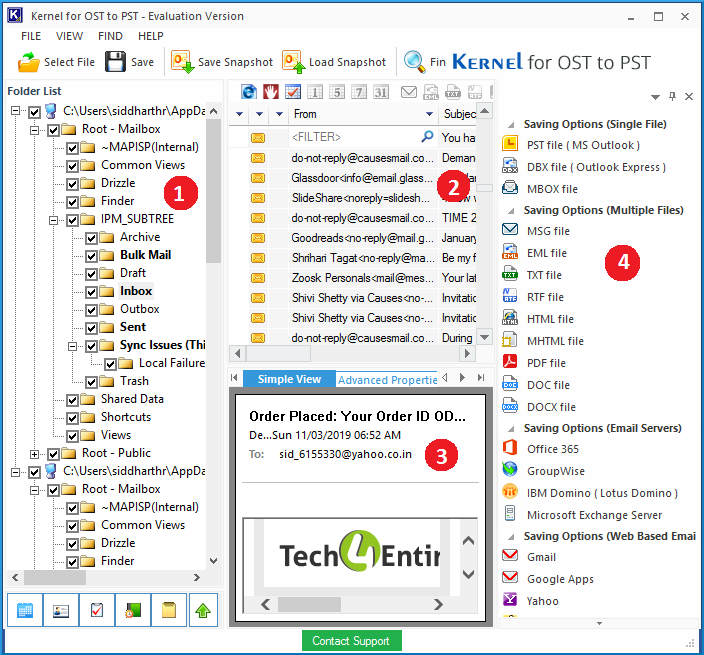Uncheck the Outbox folder checkbox
The width and height of the screenshot is (704, 655).
click(x=91, y=310)
